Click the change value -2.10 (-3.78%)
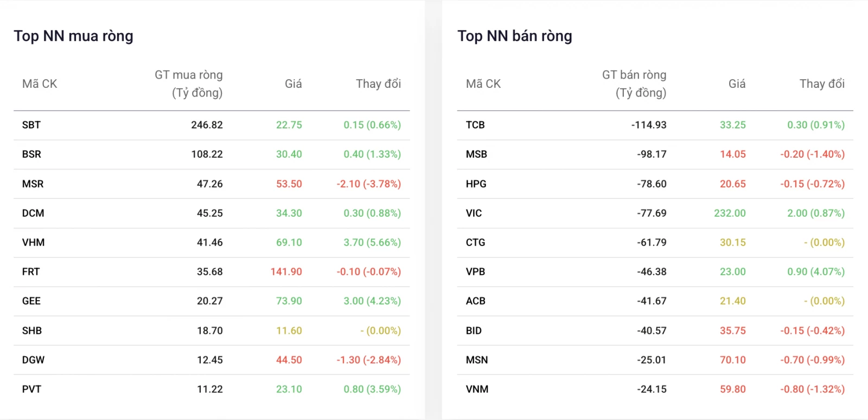Screen dimensions: 868x420 coord(369,184)
